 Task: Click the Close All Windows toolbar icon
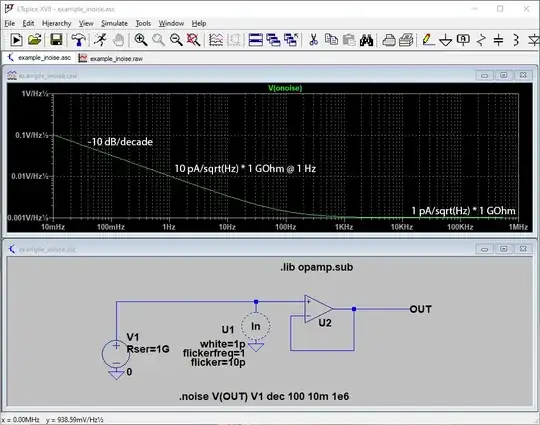point(291,40)
